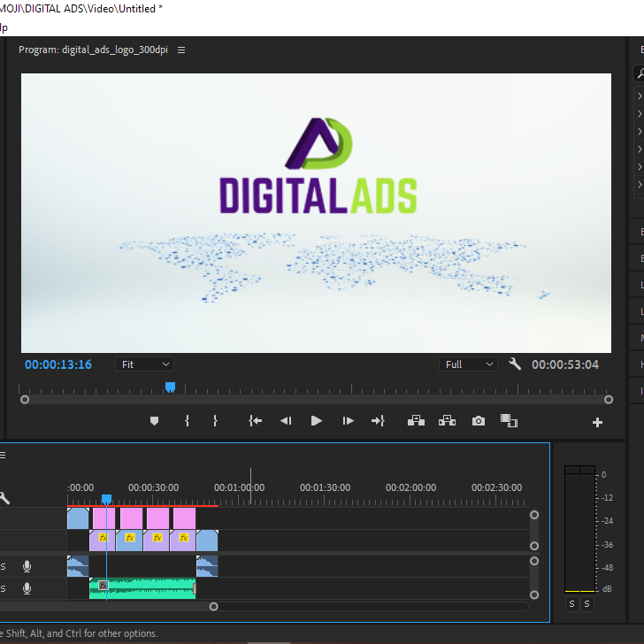Toggle Comparison View in program monitor
Viewport: 644px width, 644px height.
click(x=509, y=421)
